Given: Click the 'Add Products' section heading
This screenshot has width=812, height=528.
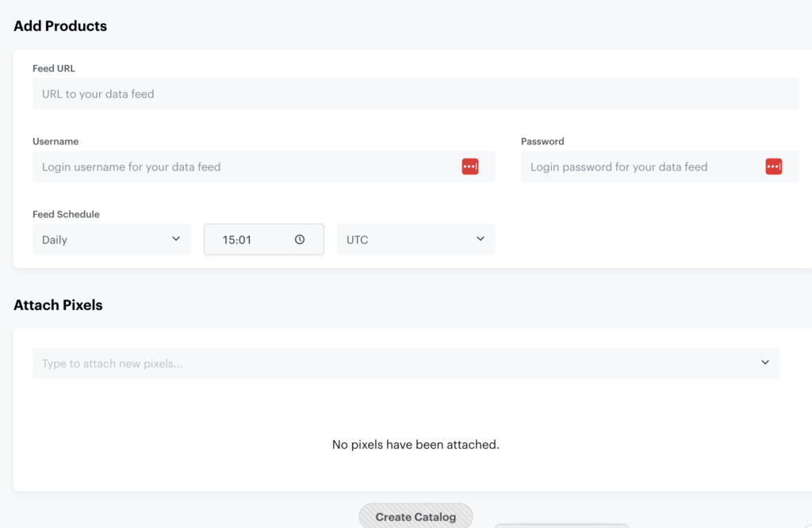Looking at the screenshot, I should point(60,26).
